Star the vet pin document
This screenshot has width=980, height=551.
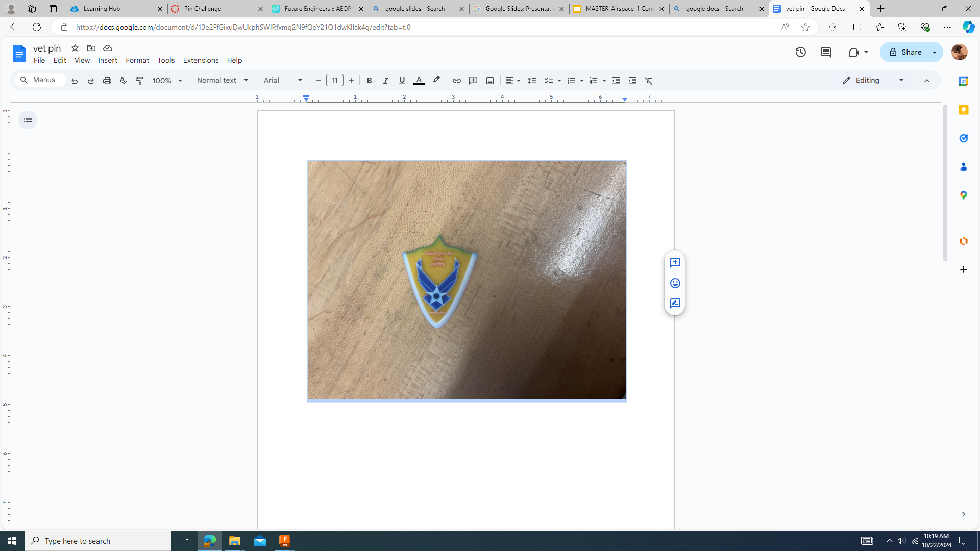coord(75,48)
